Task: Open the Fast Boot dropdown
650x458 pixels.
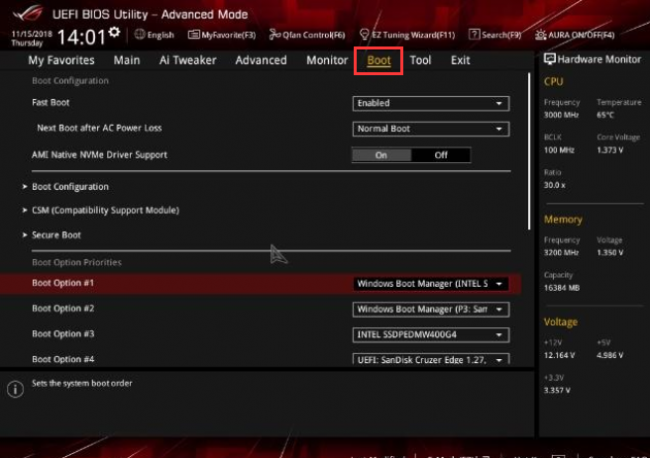Action: (431, 103)
